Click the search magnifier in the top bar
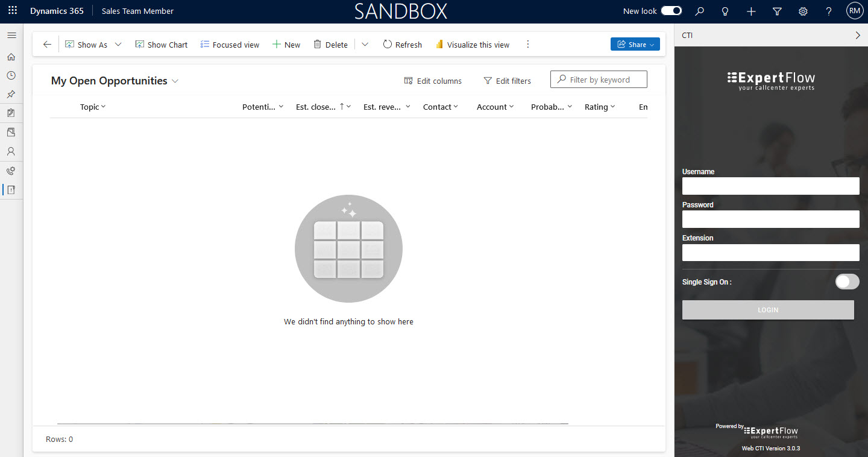868x457 pixels. pyautogui.click(x=699, y=11)
